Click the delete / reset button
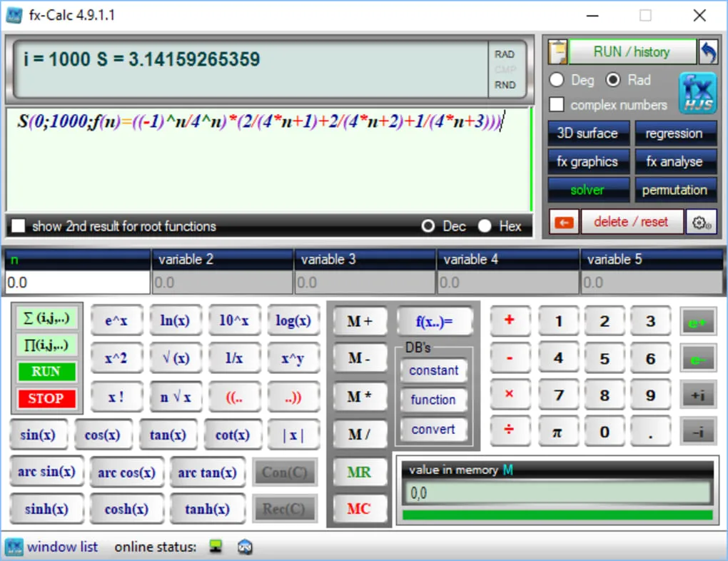728x561 pixels. pyautogui.click(x=631, y=221)
